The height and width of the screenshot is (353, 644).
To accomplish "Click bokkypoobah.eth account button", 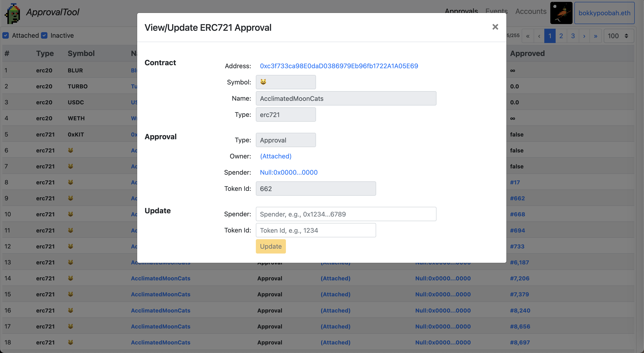I will [x=604, y=13].
